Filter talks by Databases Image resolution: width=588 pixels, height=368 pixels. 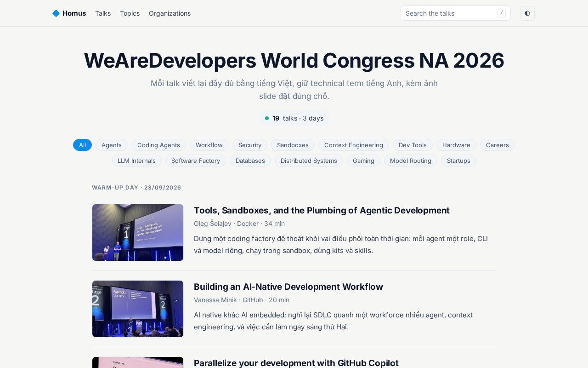coord(250,161)
